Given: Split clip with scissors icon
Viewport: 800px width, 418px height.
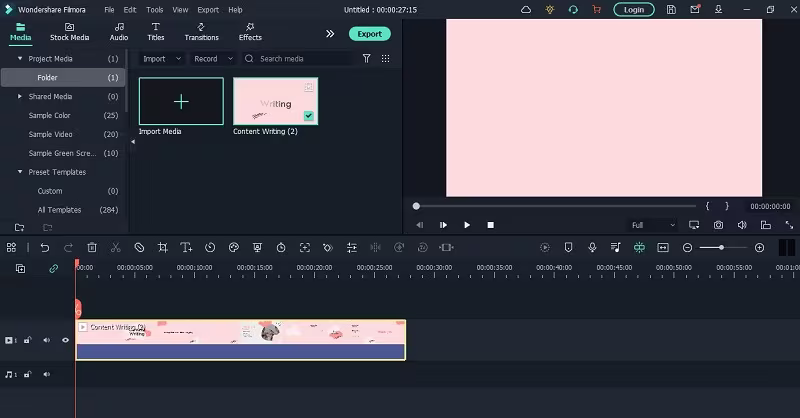Looking at the screenshot, I should [x=116, y=248].
